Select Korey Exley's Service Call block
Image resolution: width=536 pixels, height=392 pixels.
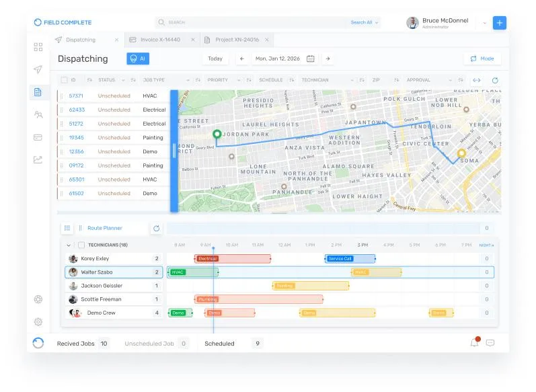[350, 259]
